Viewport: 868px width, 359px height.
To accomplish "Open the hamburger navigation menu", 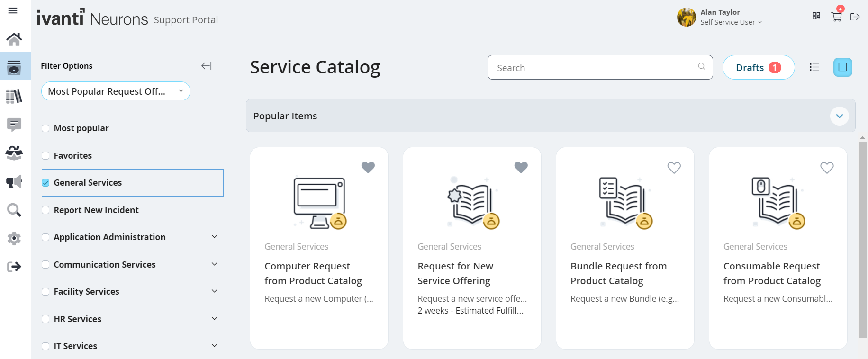I will point(13,10).
